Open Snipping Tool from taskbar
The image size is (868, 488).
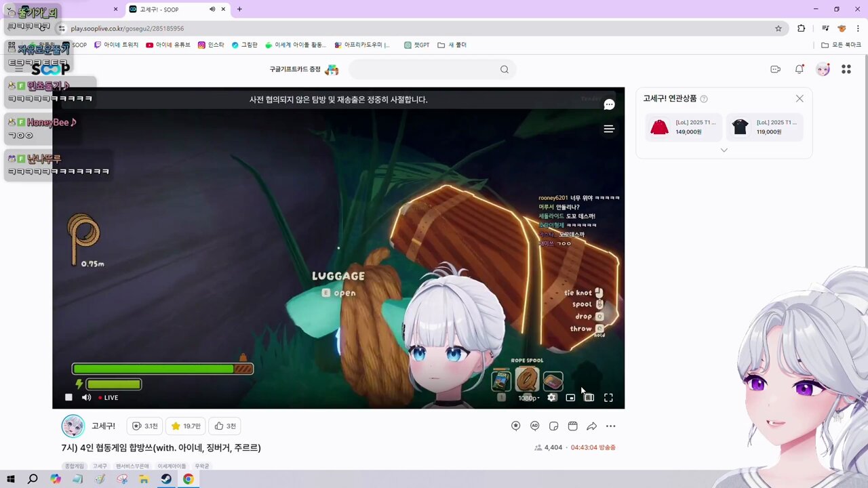click(x=122, y=479)
